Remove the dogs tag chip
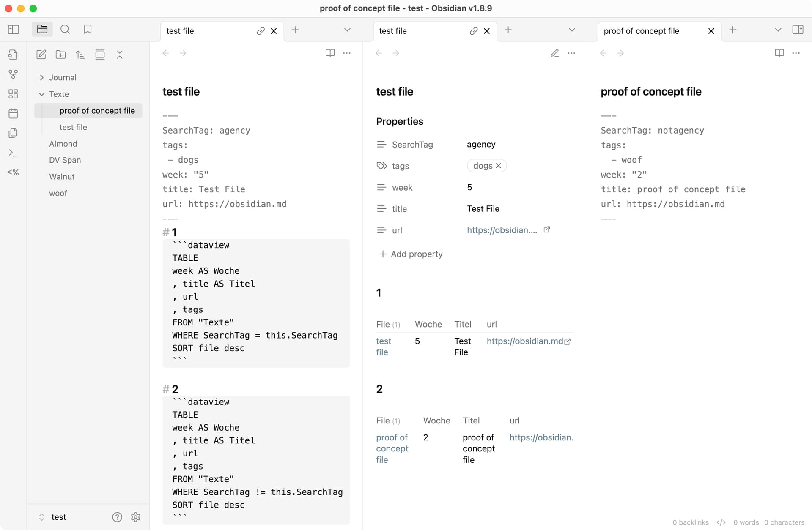 pos(498,166)
